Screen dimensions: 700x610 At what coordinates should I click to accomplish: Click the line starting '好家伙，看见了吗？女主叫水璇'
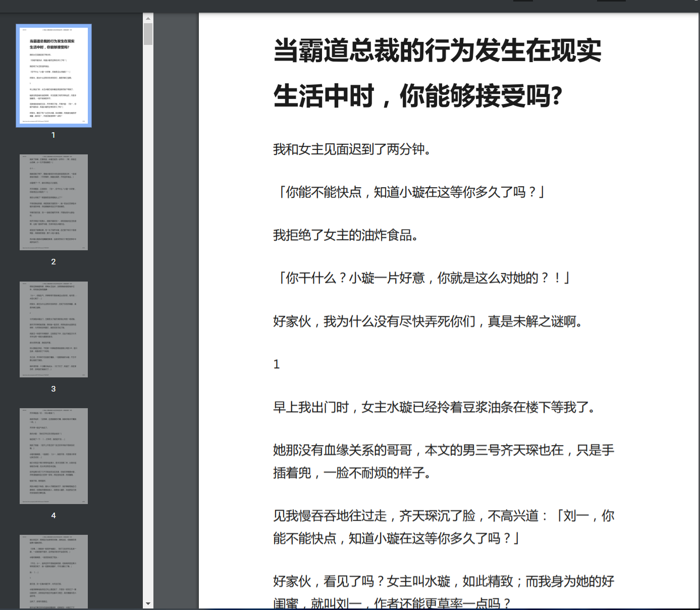pyautogui.click(x=444, y=581)
